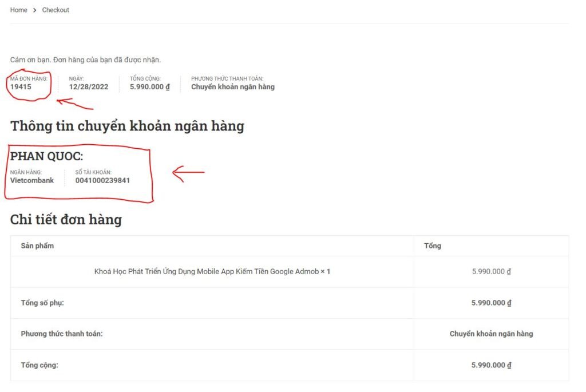586x392 pixels.
Task: Click the Tổng column header
Action: click(x=432, y=246)
